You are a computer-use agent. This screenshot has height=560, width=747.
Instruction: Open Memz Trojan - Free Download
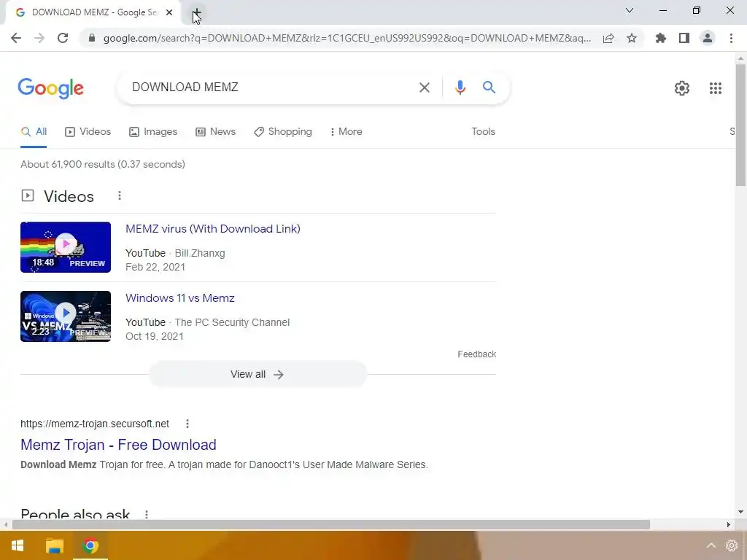click(118, 445)
